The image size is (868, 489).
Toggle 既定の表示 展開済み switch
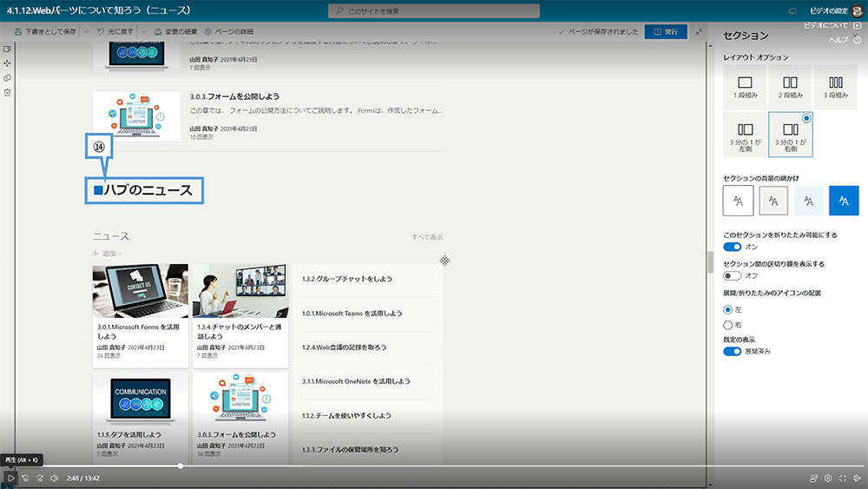point(733,352)
